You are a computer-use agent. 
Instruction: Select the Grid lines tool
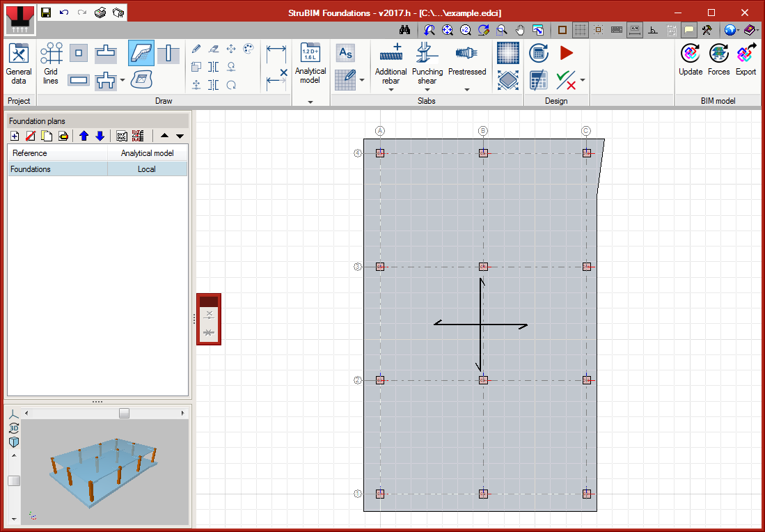(x=52, y=63)
